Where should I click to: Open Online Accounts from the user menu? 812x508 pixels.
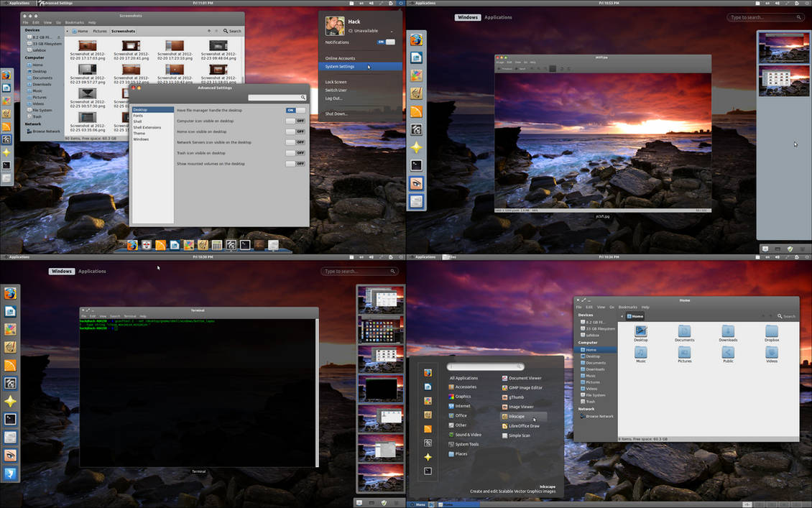point(340,58)
